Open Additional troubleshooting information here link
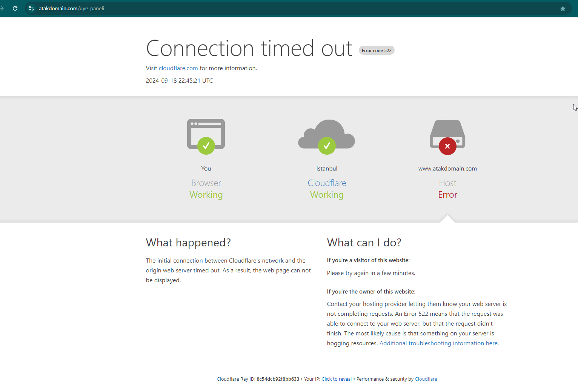This screenshot has height=392, width=578. pyautogui.click(x=439, y=343)
